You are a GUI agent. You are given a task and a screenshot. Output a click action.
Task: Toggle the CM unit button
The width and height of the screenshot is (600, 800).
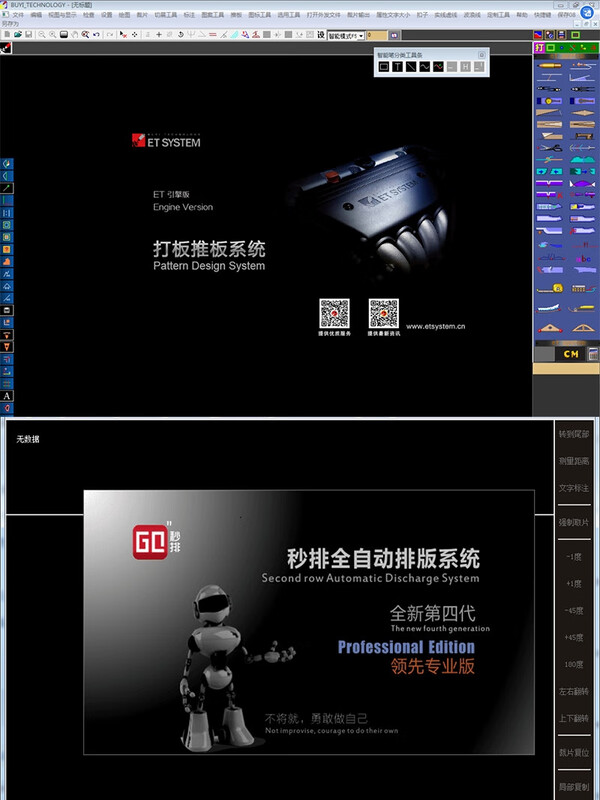[x=570, y=354]
